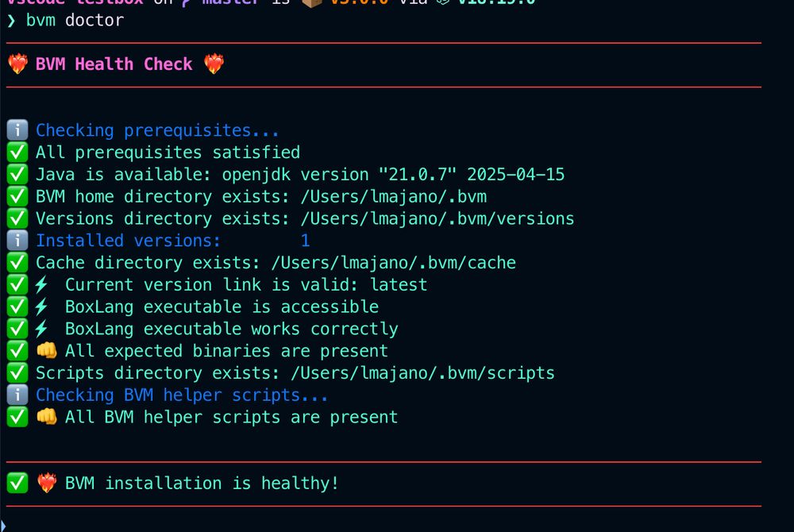Click the date '2025-04-15'
This screenshot has height=532, width=794.
click(515, 175)
